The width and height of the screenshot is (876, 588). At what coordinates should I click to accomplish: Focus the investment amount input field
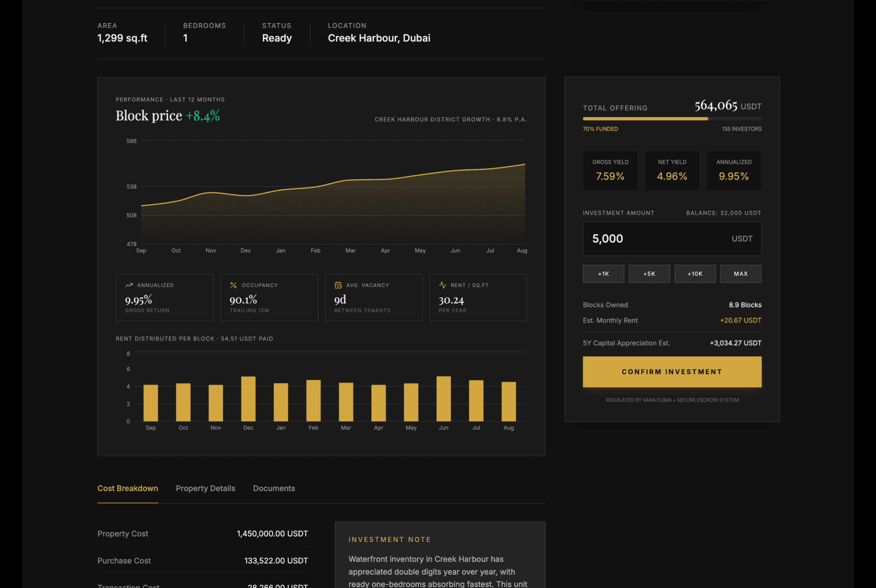coord(672,239)
